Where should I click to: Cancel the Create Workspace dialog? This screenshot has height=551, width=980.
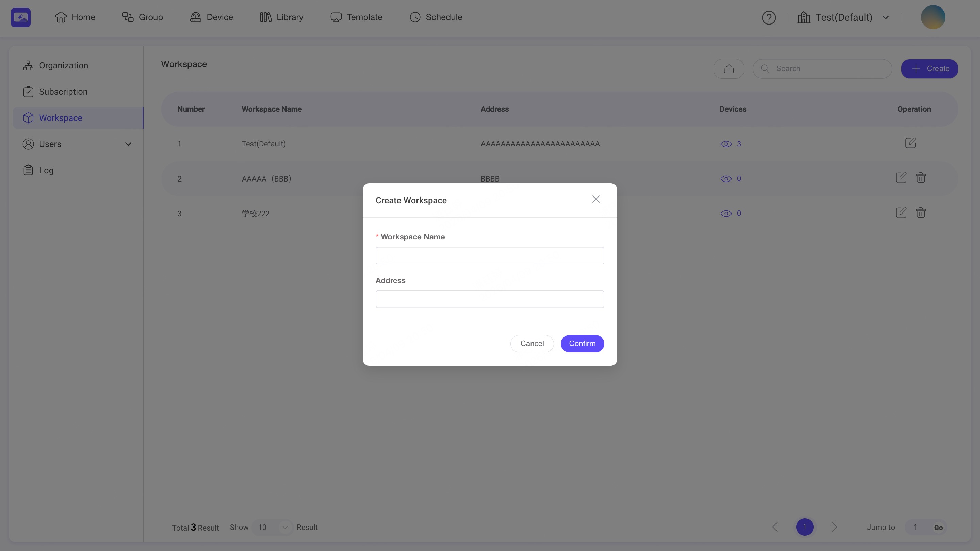[532, 344]
